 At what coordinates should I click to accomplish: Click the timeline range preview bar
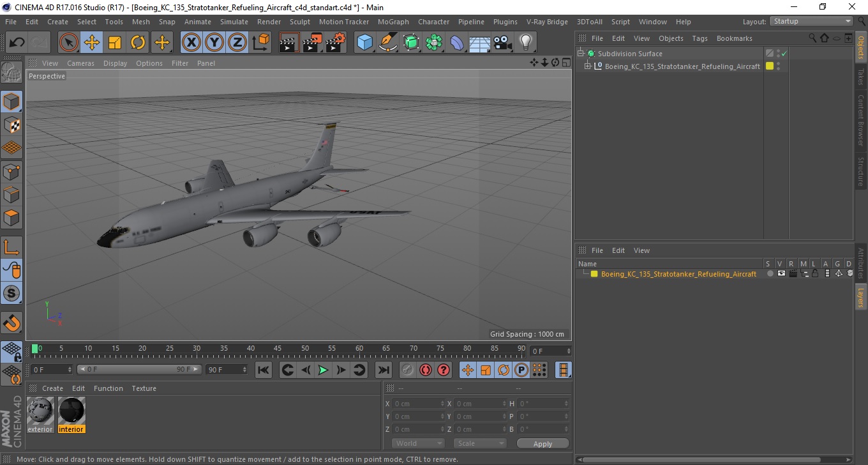point(139,369)
